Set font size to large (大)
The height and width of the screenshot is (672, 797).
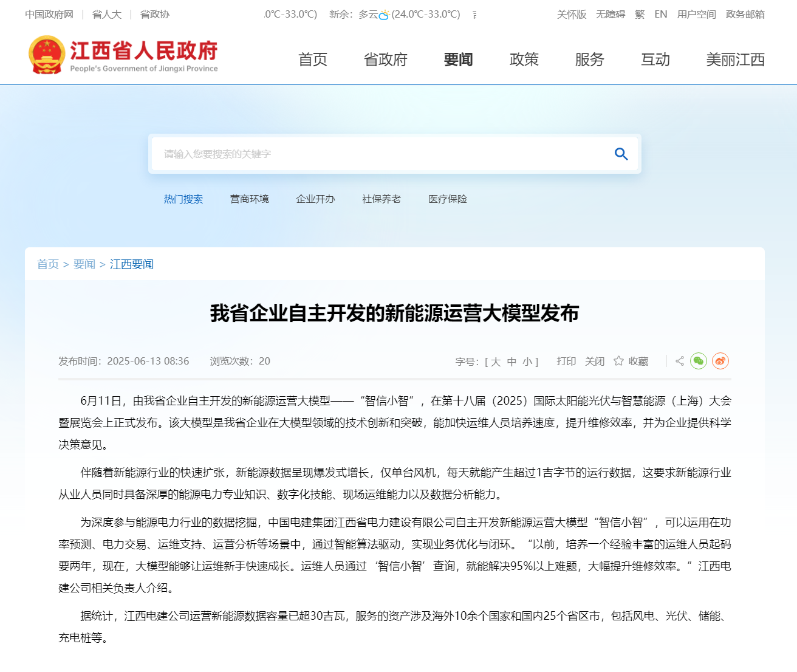tap(496, 362)
